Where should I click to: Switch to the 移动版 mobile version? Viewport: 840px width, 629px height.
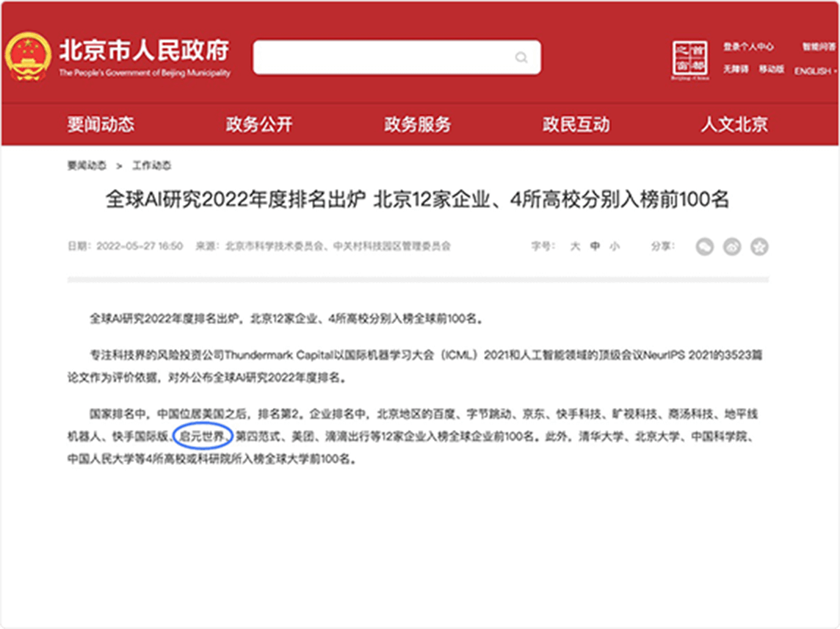(772, 69)
